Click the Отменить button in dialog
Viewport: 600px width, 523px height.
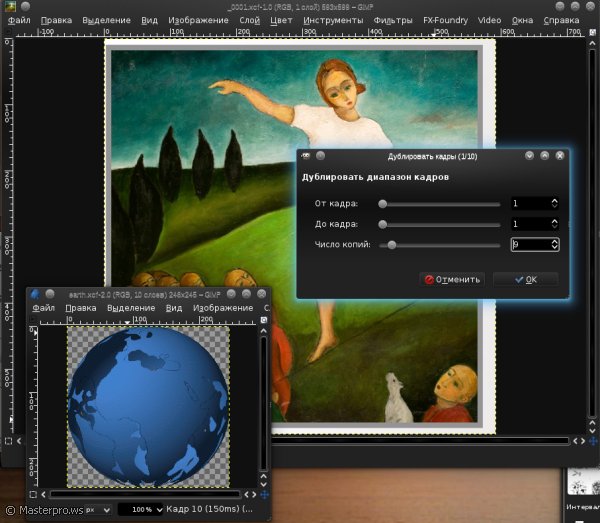pos(452,280)
